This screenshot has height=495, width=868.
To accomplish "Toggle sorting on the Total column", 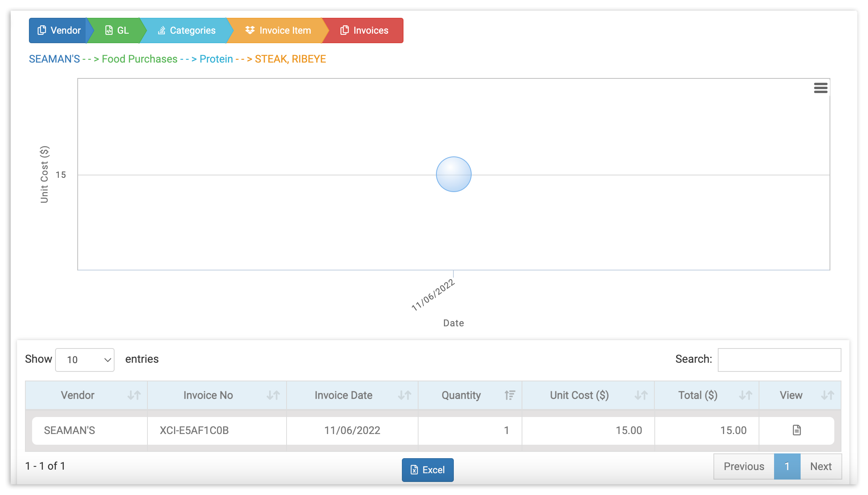I will (745, 395).
